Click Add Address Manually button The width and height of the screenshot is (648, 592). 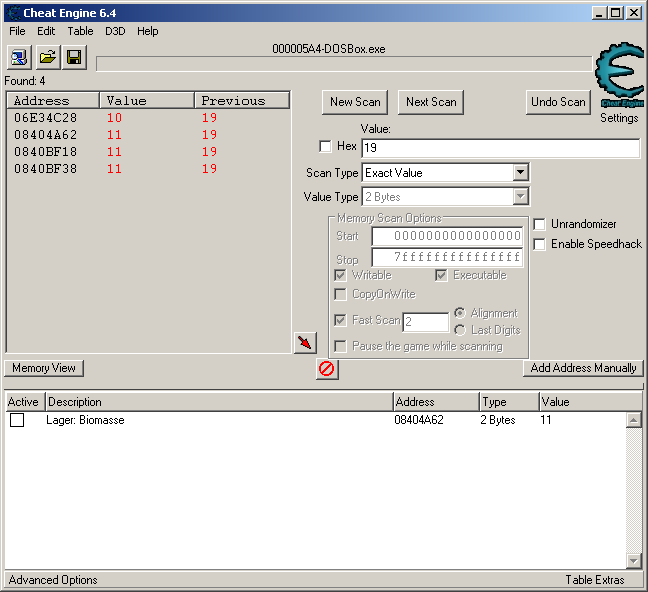pos(583,368)
